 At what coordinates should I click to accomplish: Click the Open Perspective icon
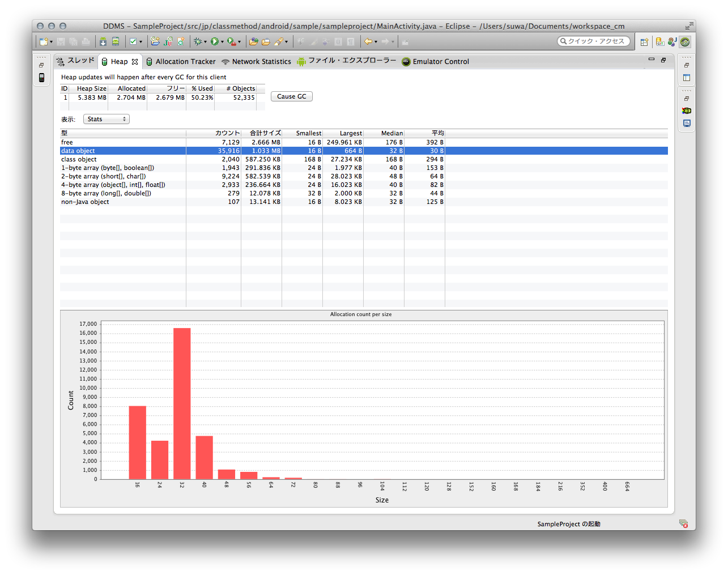tap(644, 41)
